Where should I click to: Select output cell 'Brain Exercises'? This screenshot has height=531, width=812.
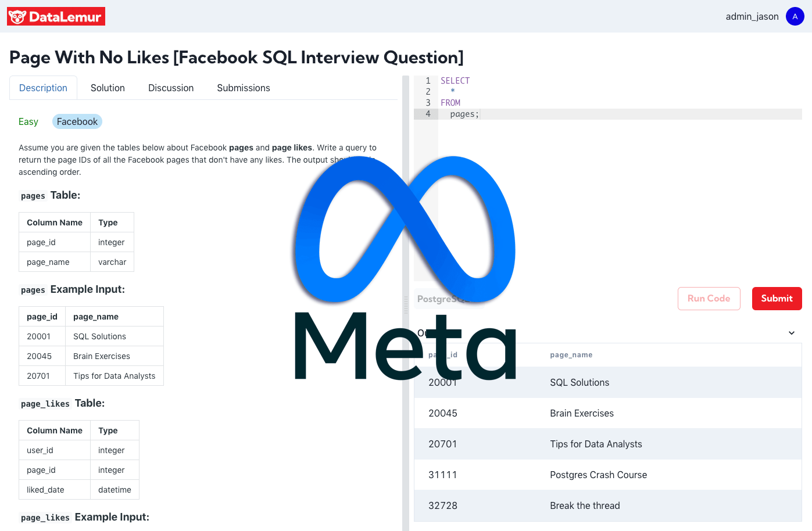pos(582,413)
